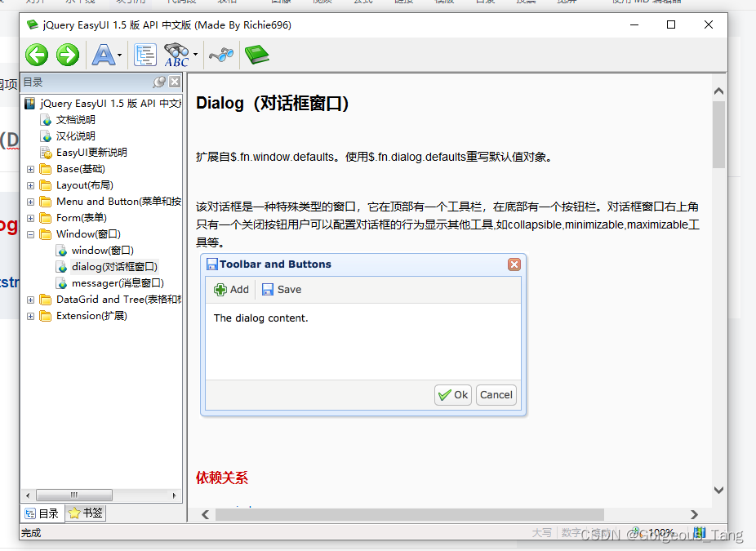The width and height of the screenshot is (756, 551).
Task: Click the 完成 status bar text
Action: 31,533
